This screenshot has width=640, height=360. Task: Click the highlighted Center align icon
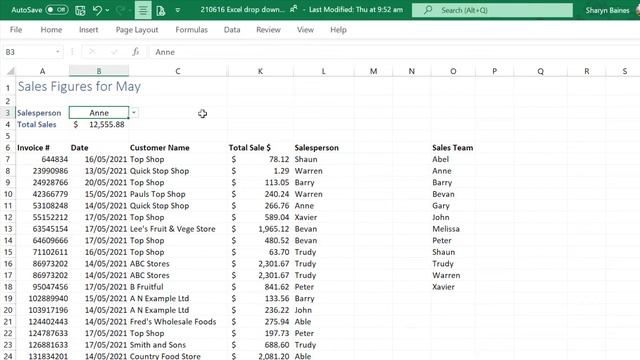click(x=143, y=10)
